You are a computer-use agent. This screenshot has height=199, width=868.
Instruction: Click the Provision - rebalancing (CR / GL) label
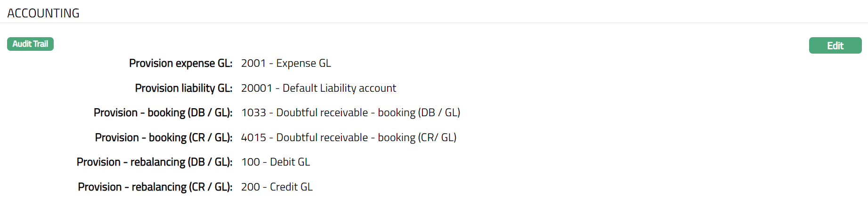click(155, 187)
